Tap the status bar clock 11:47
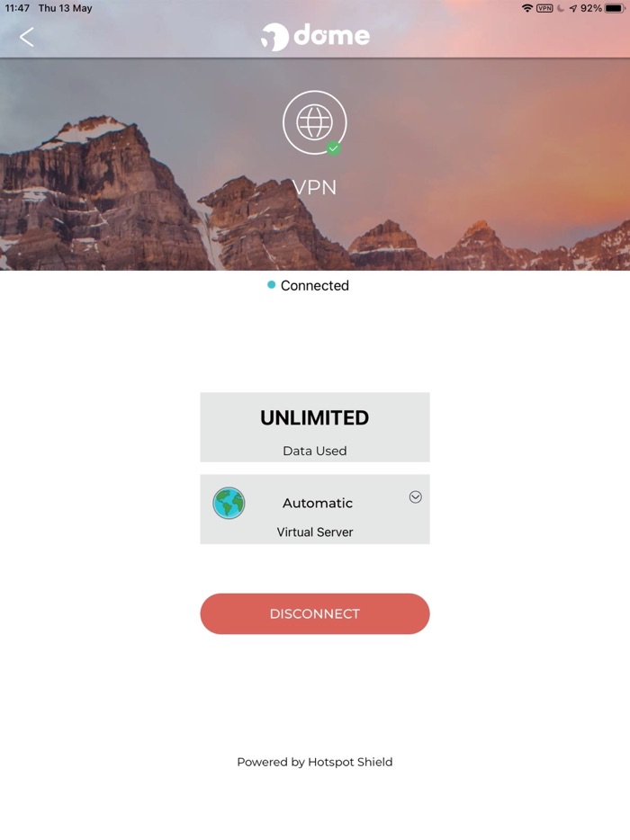Screen dimensions: 630x840 tap(17, 8)
